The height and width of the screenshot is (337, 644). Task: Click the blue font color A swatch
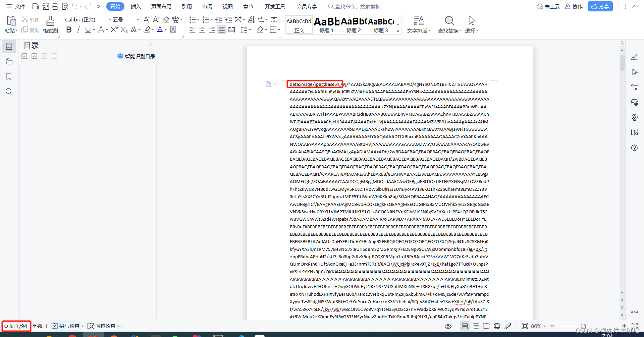click(160, 30)
